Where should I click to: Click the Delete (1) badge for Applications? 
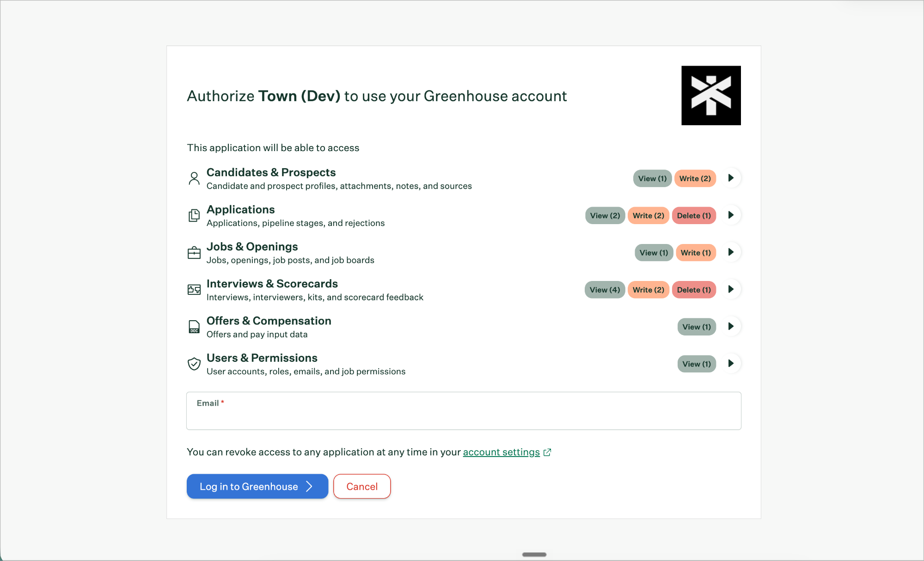(x=694, y=215)
